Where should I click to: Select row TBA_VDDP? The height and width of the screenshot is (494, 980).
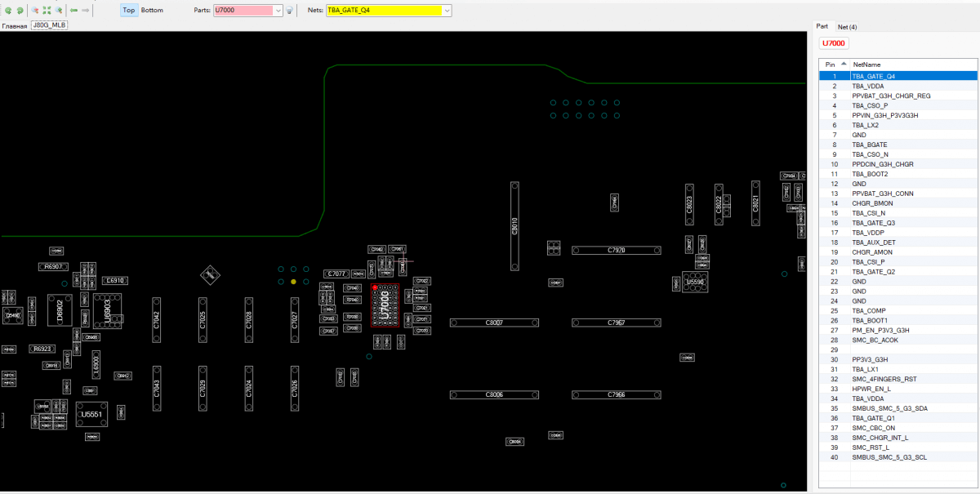coord(898,233)
